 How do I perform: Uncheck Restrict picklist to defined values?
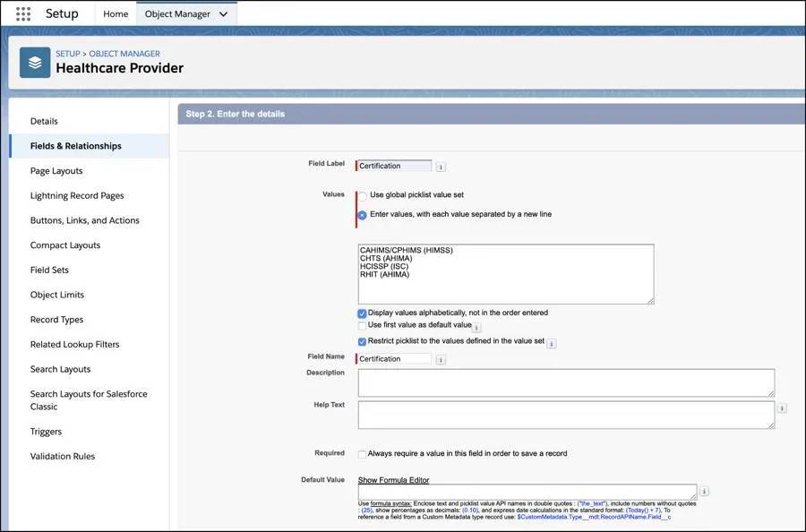pyautogui.click(x=362, y=342)
